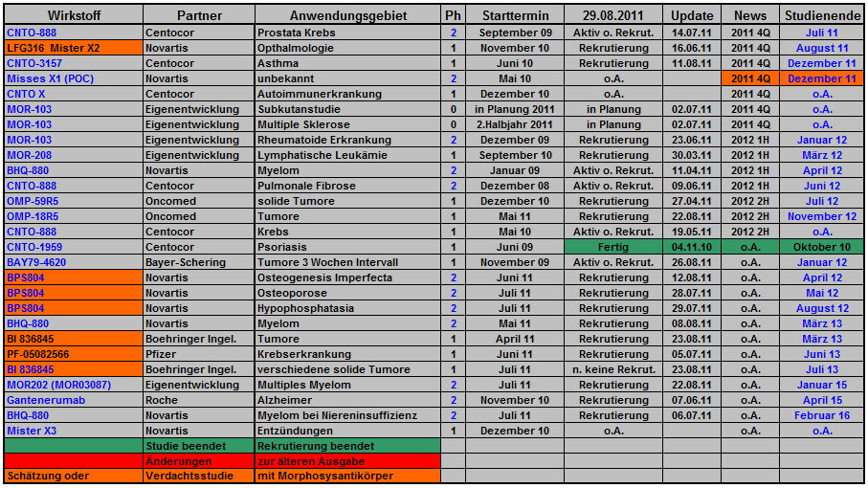This screenshot has width=868, height=488.
Task: Select the Multiple Sklerose cell
Action: 348,125
